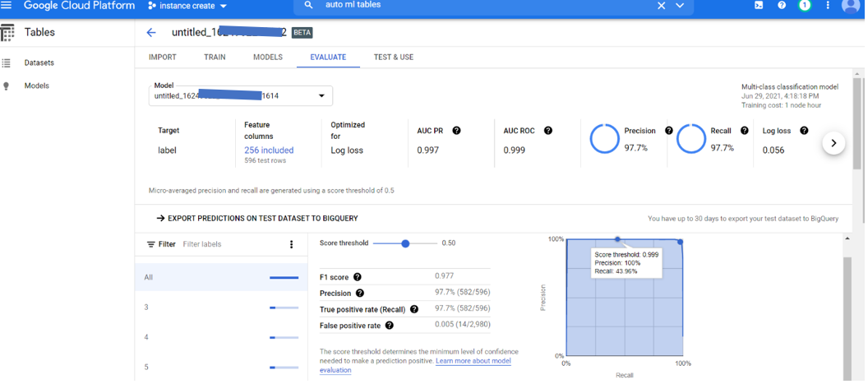Select the All labels row
The width and height of the screenshot is (868, 384).
coord(221,277)
